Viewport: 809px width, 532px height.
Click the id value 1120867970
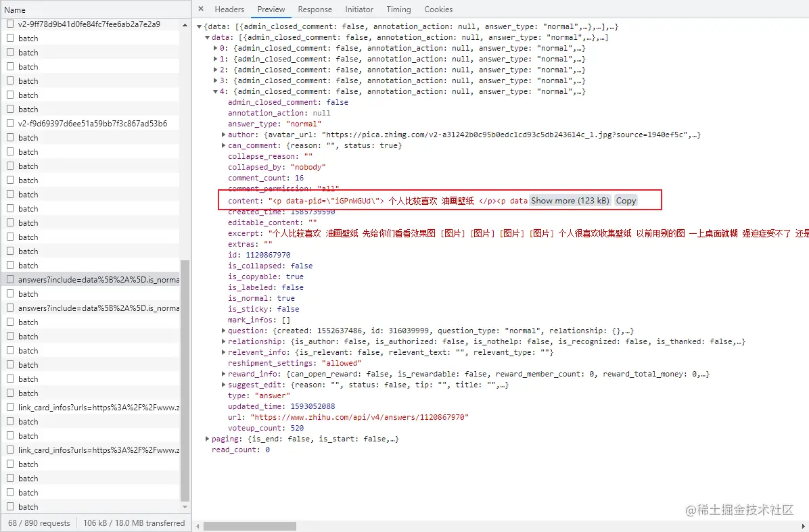269,255
